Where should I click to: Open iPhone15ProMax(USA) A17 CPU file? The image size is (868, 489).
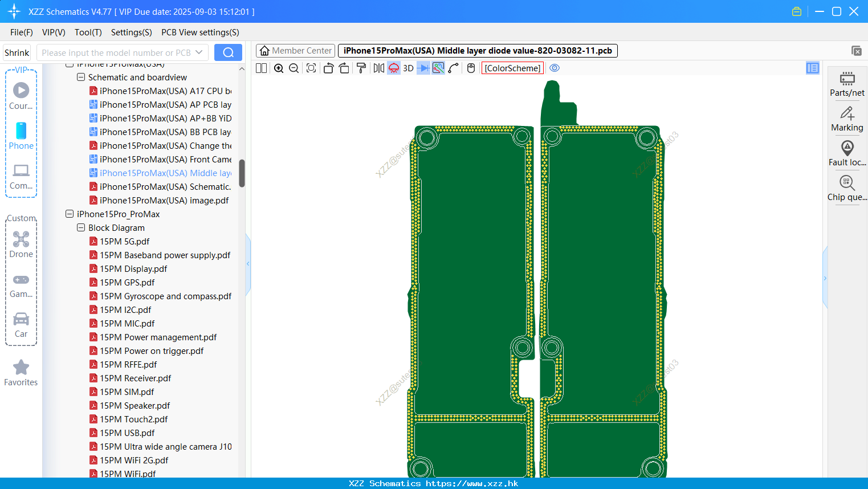coord(160,91)
